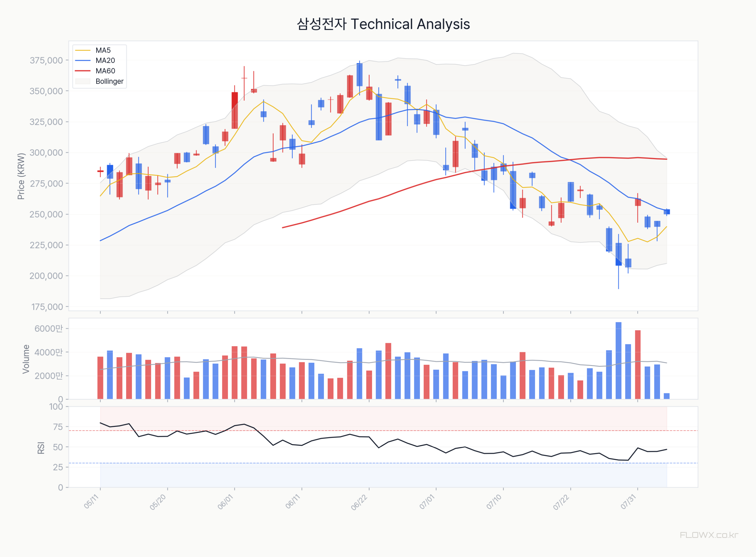The image size is (756, 557).
Task: Click the 06/01 date label
Action: (x=226, y=502)
